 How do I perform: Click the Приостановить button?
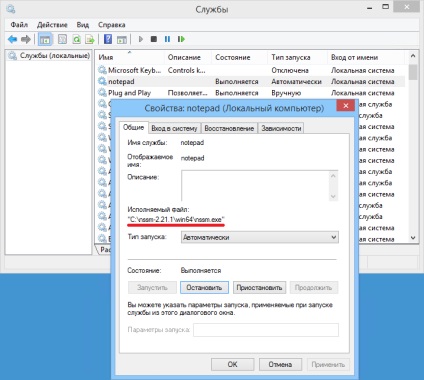259,288
